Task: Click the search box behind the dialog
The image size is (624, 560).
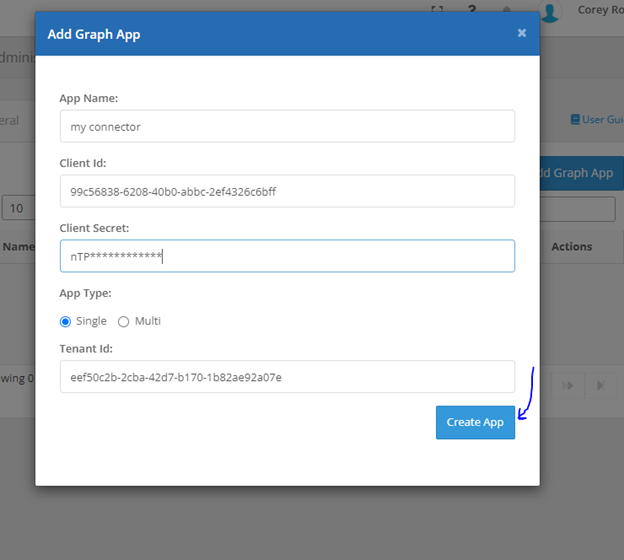Action: [578, 208]
